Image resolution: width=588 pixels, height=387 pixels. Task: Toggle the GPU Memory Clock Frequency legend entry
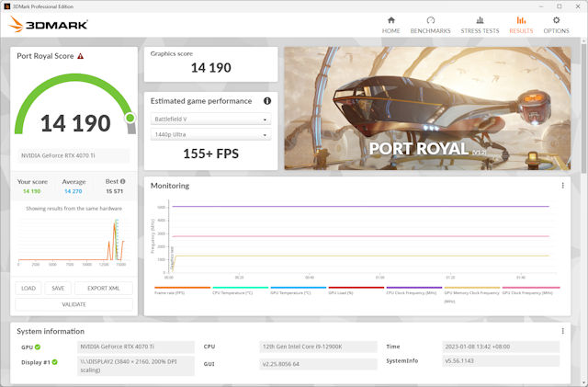click(x=472, y=295)
